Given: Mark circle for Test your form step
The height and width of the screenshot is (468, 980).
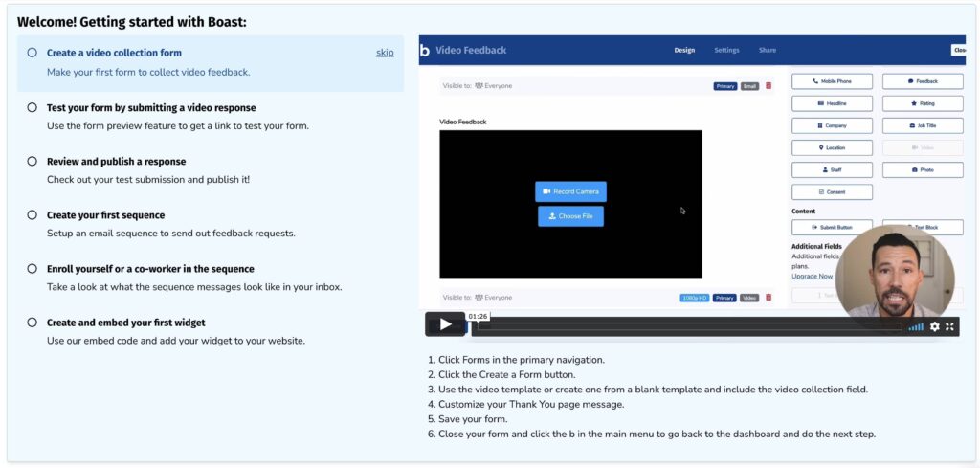Looking at the screenshot, I should click(32, 107).
